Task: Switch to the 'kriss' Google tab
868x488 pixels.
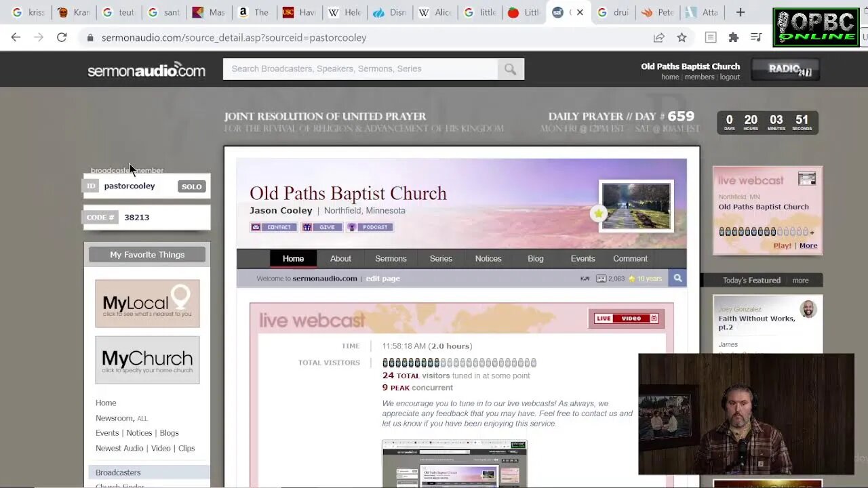Action: [28, 12]
